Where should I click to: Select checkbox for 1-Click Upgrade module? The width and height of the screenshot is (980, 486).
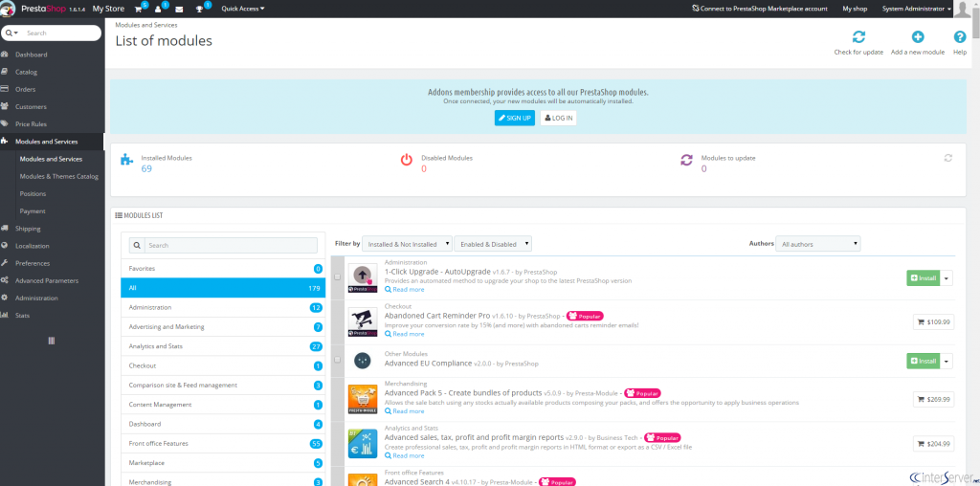point(338,276)
